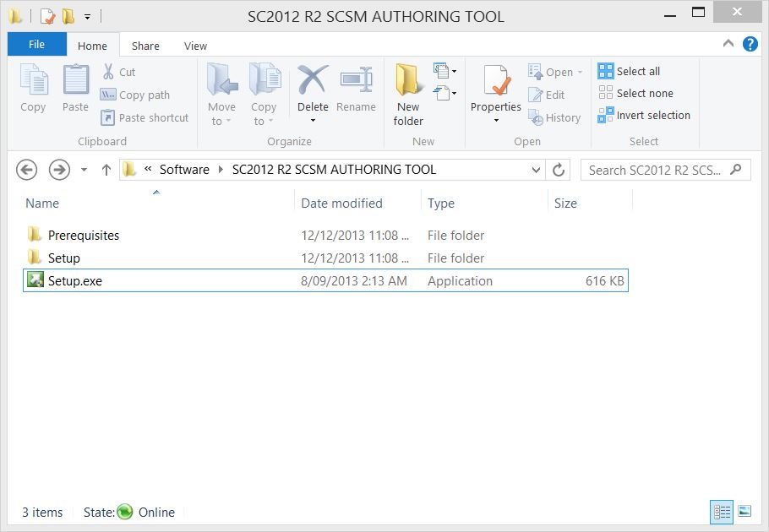This screenshot has height=532, width=769.
Task: Create a New folder from the ribbon
Action: pos(408,95)
